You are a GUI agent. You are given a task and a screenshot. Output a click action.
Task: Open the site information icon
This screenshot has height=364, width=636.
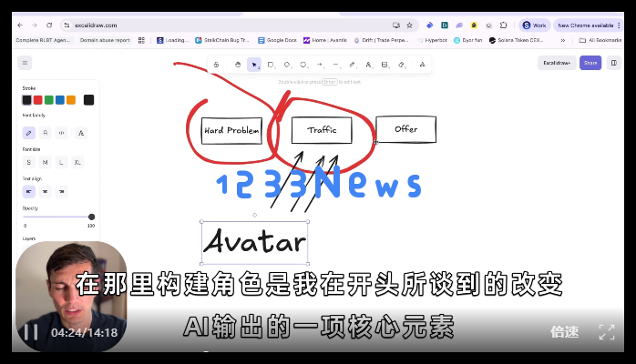[x=67, y=25]
